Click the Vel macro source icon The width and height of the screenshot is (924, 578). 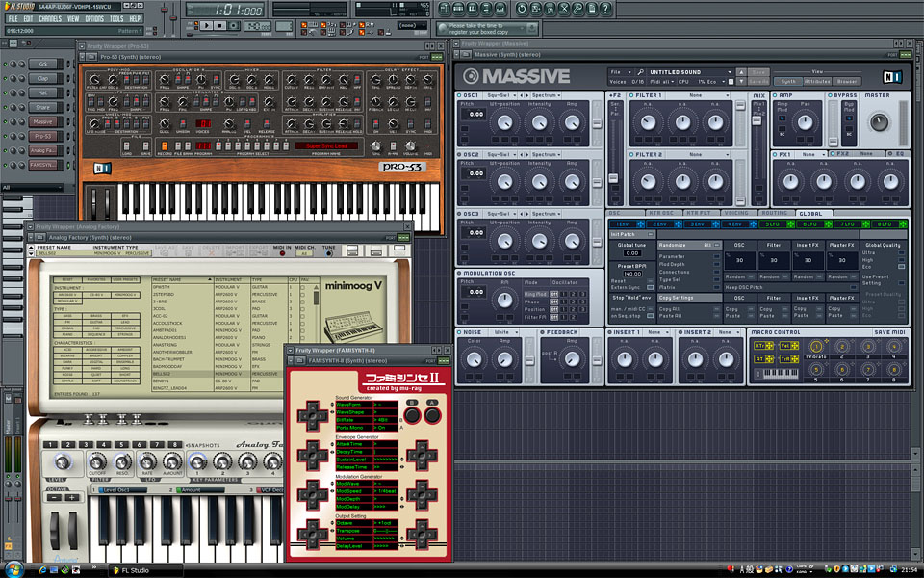tap(788, 346)
